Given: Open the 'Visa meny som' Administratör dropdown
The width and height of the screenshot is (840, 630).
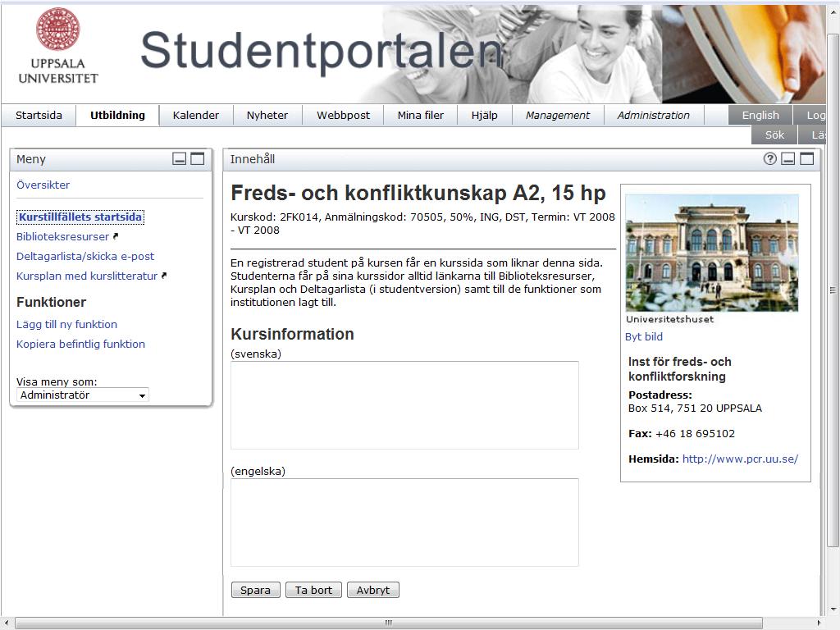Looking at the screenshot, I should [83, 395].
